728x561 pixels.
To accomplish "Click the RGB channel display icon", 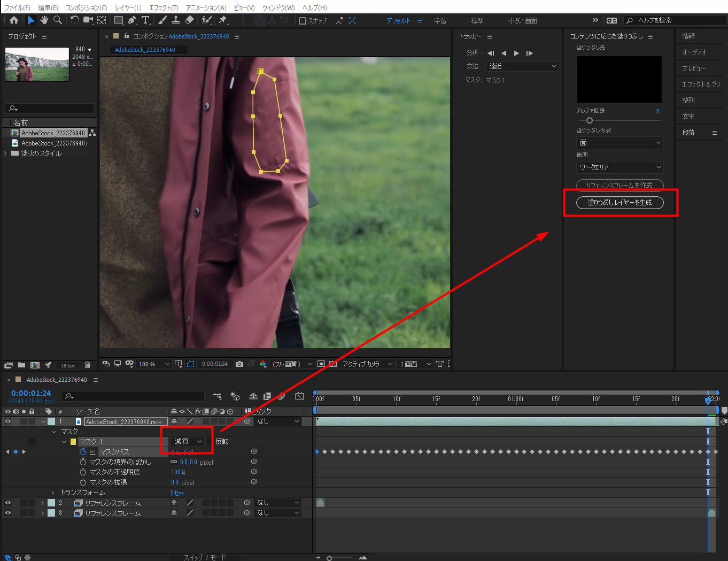I will point(263,364).
